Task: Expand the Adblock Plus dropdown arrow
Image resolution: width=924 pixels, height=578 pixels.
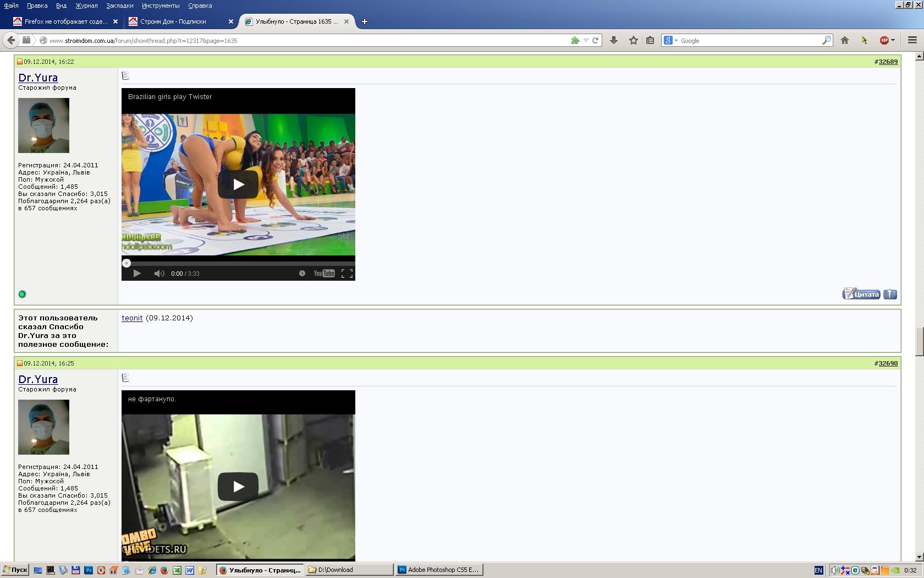Action: coord(893,40)
